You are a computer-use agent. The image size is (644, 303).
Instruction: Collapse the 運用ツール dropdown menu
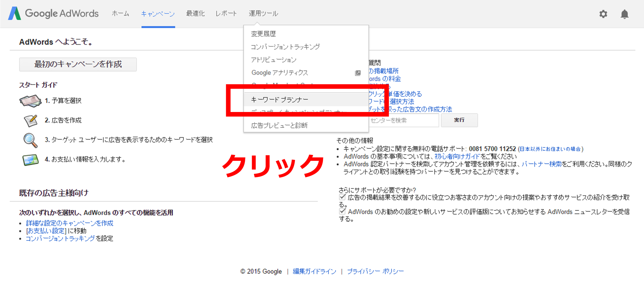(x=264, y=13)
